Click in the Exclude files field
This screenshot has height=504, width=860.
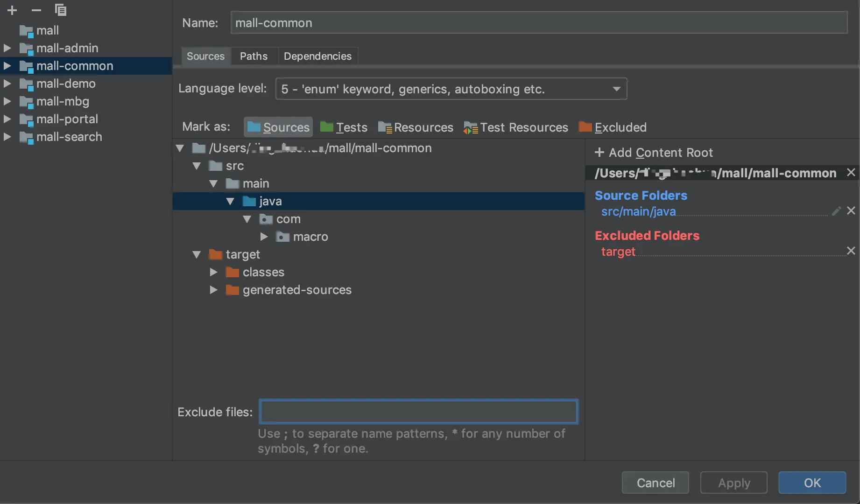tap(418, 412)
